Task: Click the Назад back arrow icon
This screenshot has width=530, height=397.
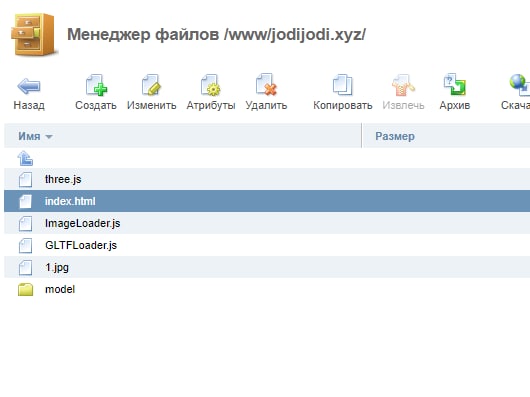Action: 29,86
